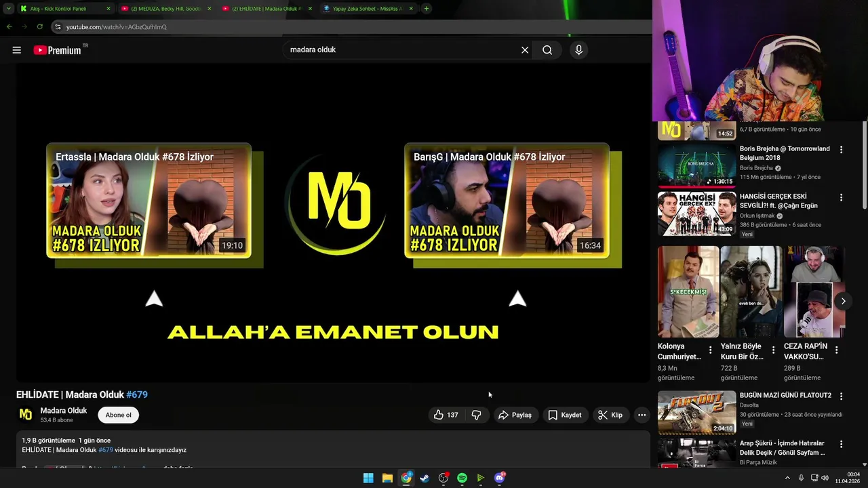Click the page vertical scrollbar
Image resolution: width=868 pixels, height=488 pixels.
(865, 165)
